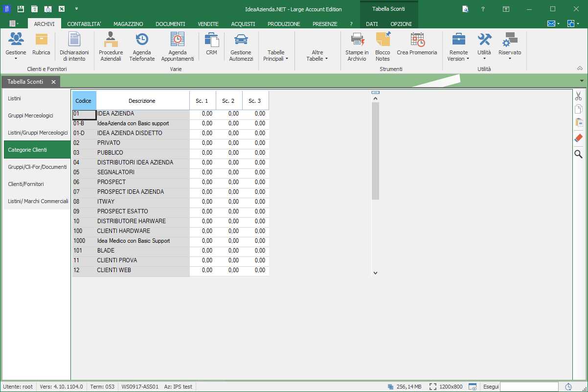Viewport: 588px width, 392px height.
Task: Select Gruppi/Cli-For/Documenti side item
Action: tap(37, 167)
